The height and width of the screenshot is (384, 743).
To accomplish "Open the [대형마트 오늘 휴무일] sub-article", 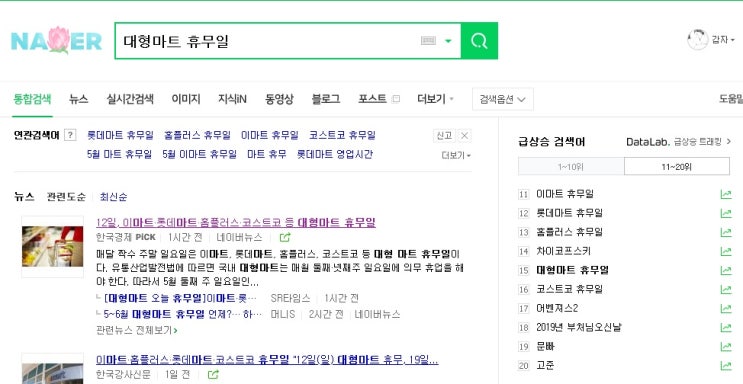I will tap(180, 298).
